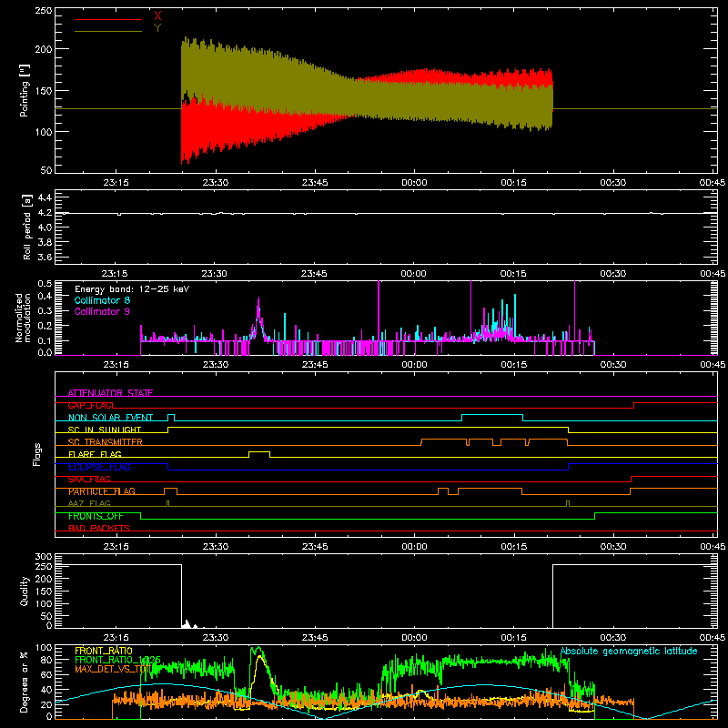Click the Absolute geomagnetic latitude label
This screenshot has height=728, width=728.
[x=629, y=652]
